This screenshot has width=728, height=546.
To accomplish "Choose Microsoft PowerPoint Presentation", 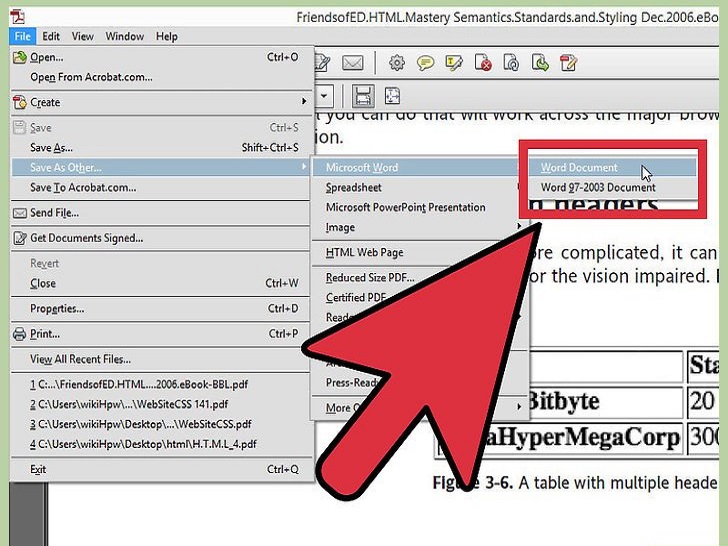I will 416,208.
